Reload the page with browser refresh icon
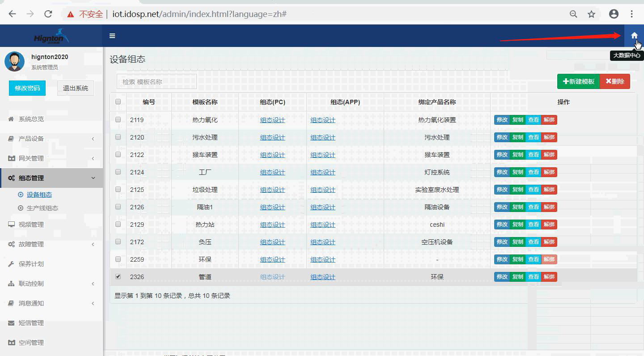 [x=48, y=14]
